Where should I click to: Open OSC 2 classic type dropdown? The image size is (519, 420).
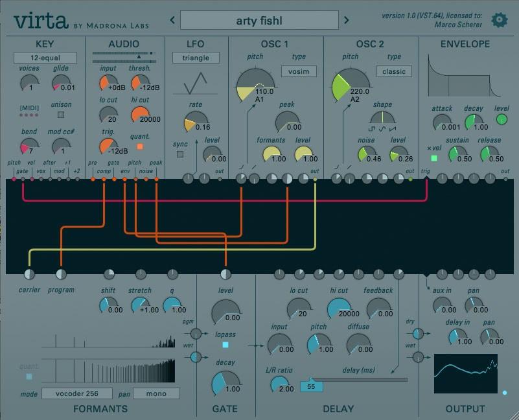394,71
